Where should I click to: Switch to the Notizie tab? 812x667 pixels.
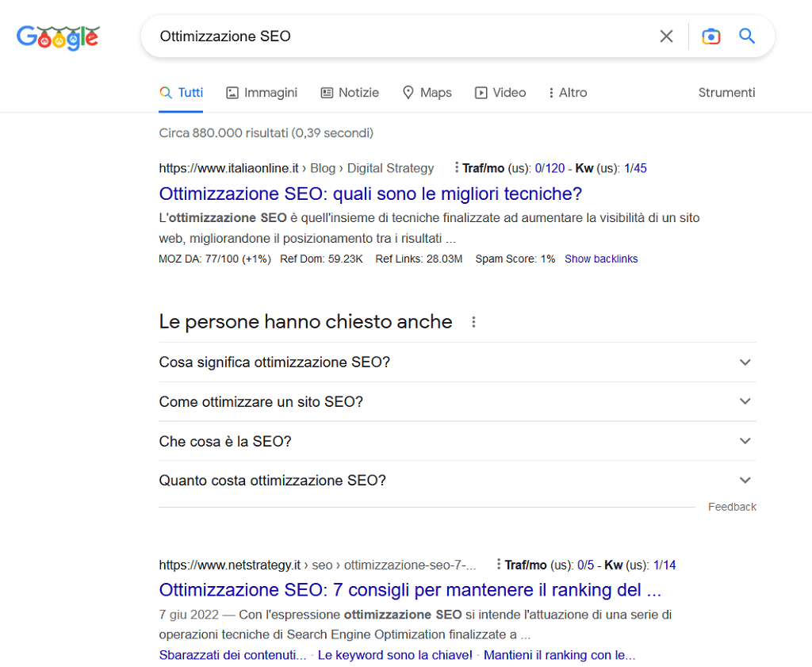350,92
